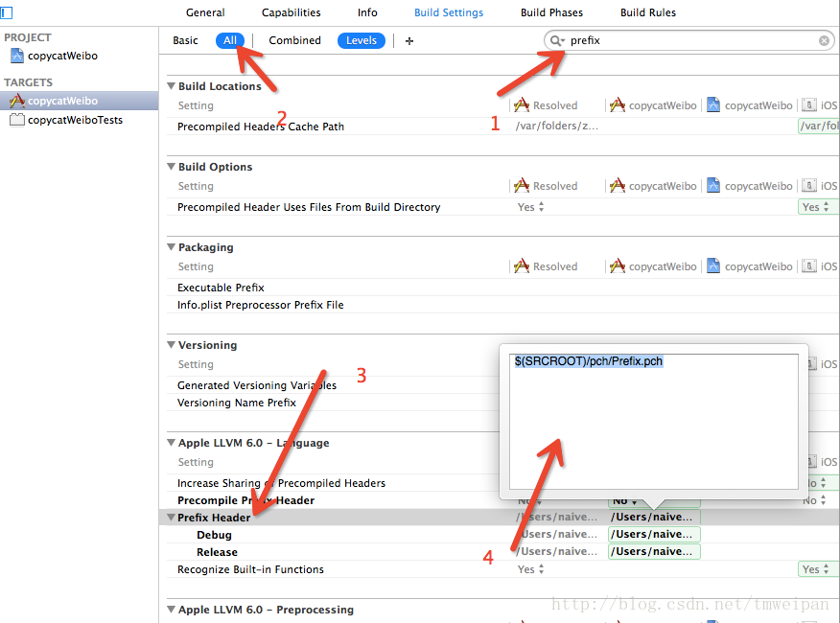Add a build setting with plus button

[409, 40]
